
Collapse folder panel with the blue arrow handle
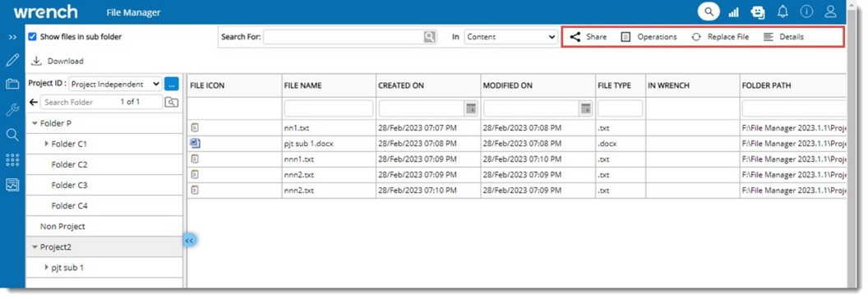click(189, 241)
